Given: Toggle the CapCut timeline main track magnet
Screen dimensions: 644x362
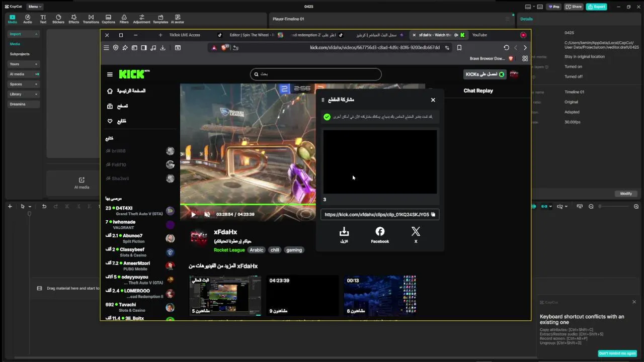Looking at the screenshot, I should (534, 206).
